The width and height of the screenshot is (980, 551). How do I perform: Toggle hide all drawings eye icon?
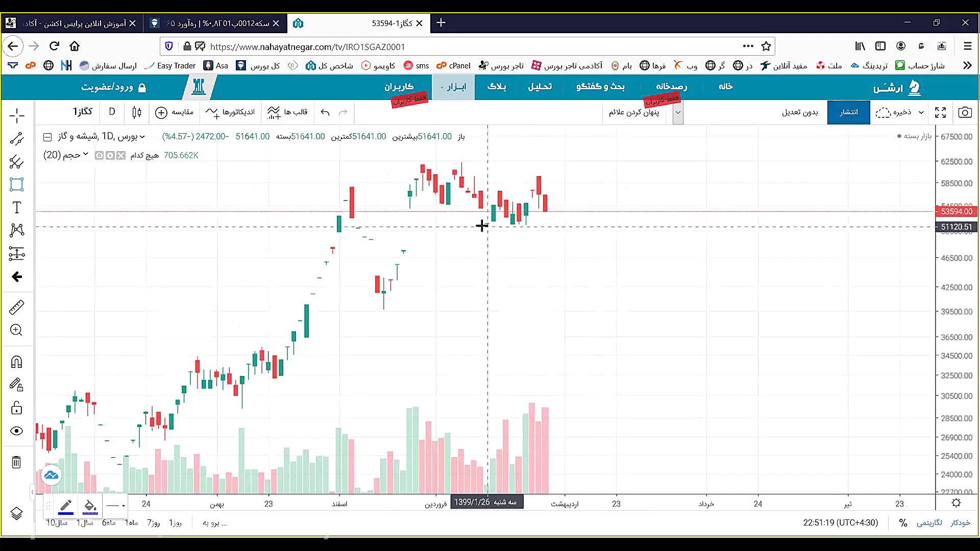16,431
